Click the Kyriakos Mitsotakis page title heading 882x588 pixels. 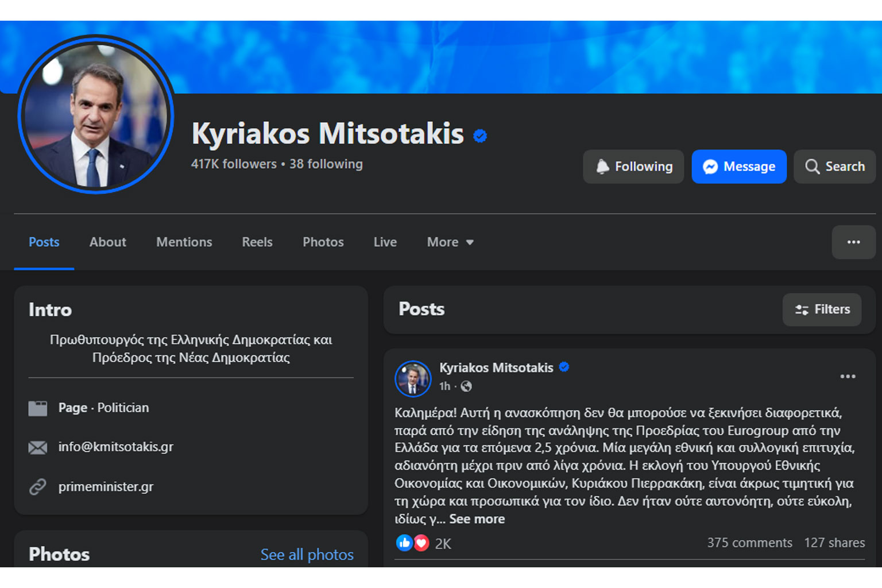(x=327, y=134)
